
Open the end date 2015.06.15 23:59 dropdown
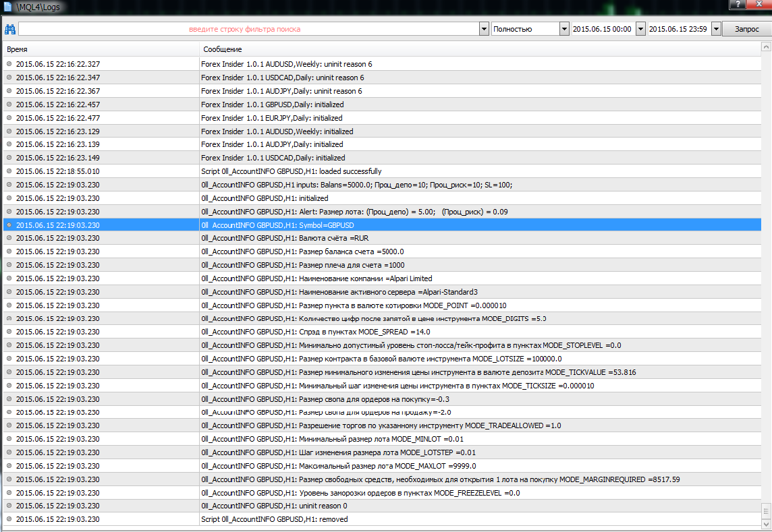[x=717, y=29]
